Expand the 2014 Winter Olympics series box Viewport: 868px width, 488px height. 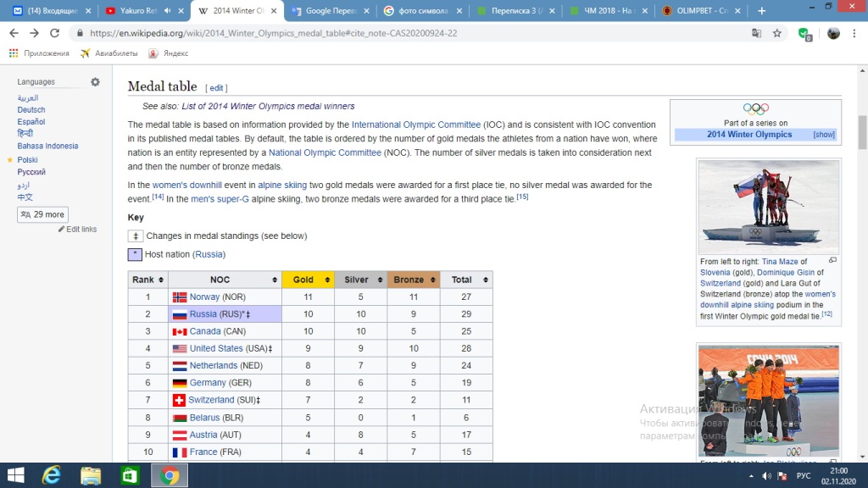tap(824, 135)
